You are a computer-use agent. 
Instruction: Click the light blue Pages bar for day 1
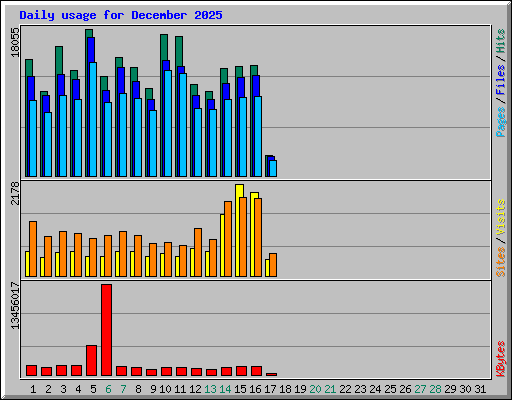click(33, 138)
